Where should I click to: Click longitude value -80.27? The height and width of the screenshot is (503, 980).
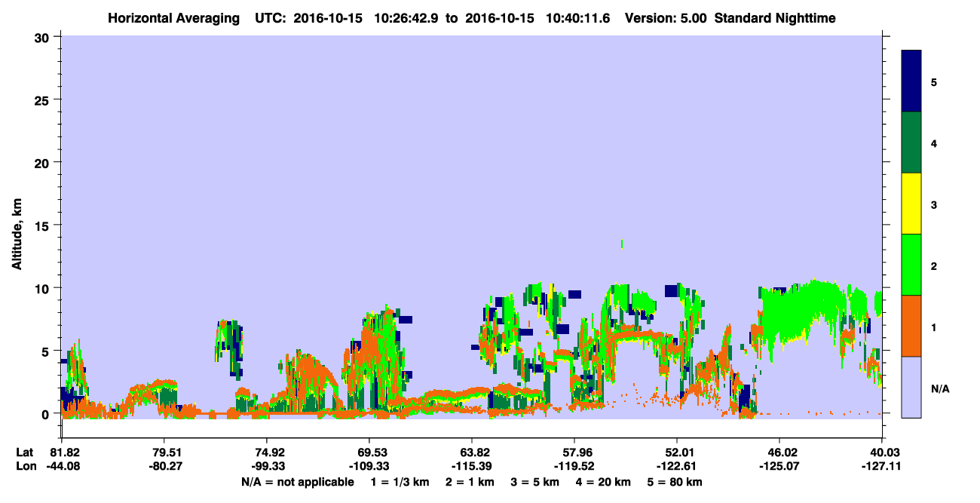tap(164, 466)
